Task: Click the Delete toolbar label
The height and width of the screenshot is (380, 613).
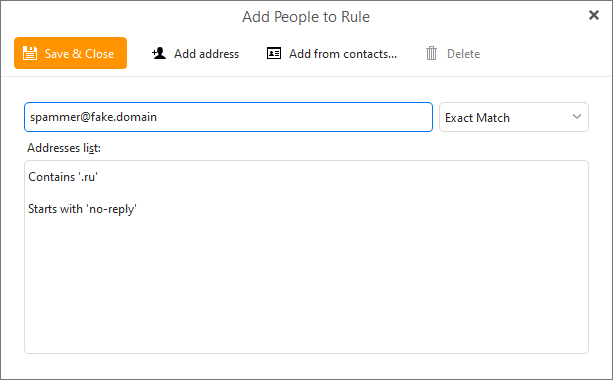Action: 463,54
